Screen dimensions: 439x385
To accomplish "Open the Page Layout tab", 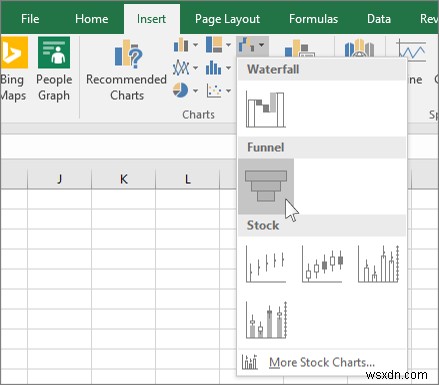I will pyautogui.click(x=227, y=19).
